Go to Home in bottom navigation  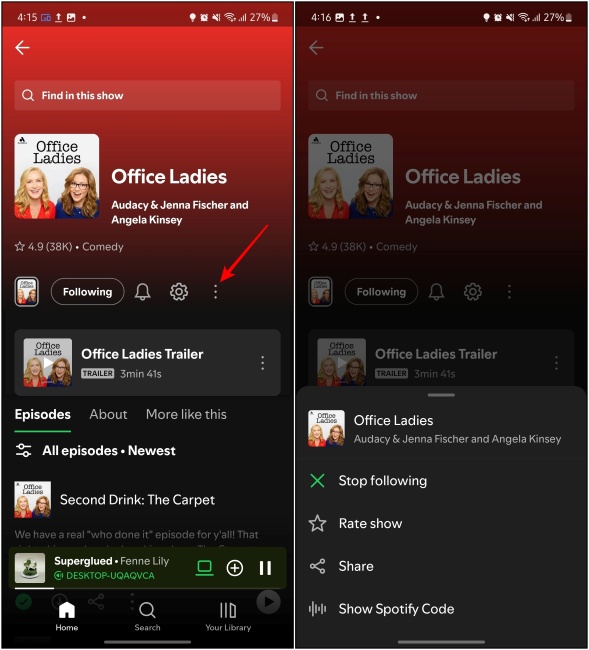pyautogui.click(x=67, y=616)
